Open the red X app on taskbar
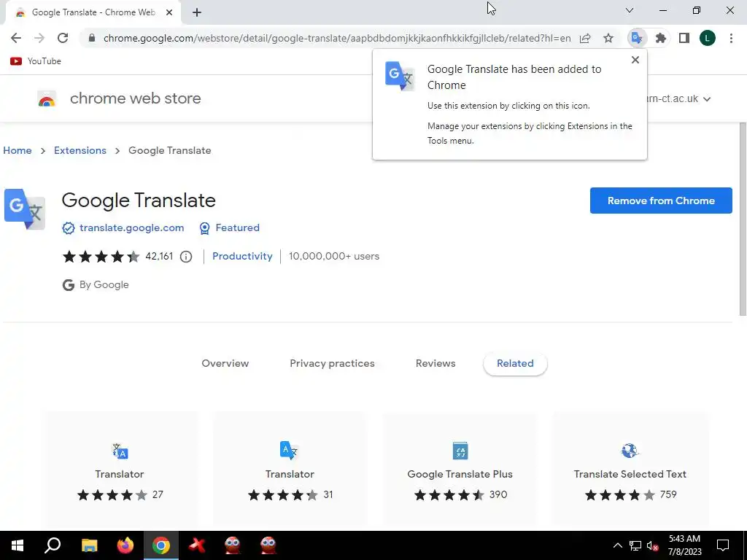The image size is (747, 560). pyautogui.click(x=197, y=545)
